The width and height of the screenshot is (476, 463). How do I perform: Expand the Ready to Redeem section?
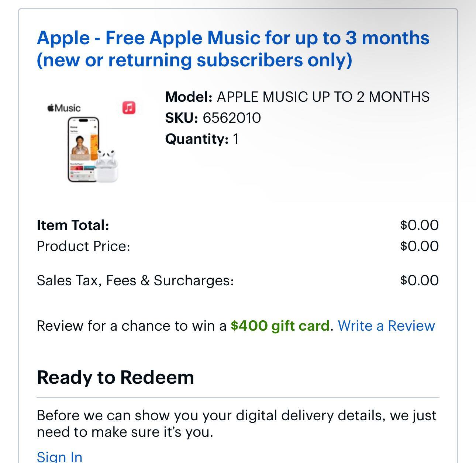click(115, 377)
